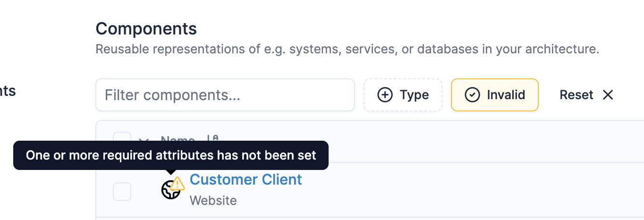The height and width of the screenshot is (220, 644).
Task: Click the globe icon for Customer Client
Action: [x=170, y=190]
